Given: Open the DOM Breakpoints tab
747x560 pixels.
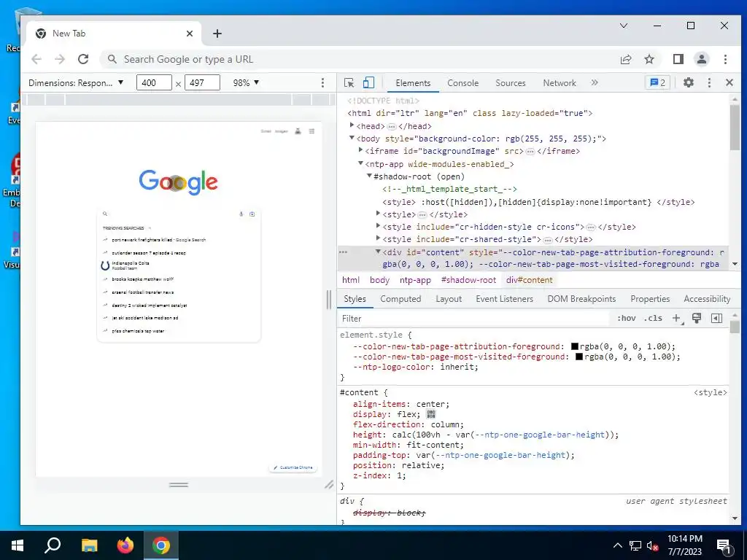Looking at the screenshot, I should pos(581,299).
